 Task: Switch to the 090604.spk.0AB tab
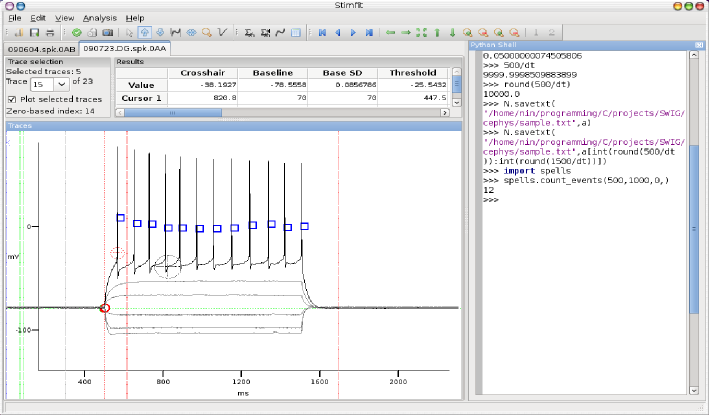(40, 48)
